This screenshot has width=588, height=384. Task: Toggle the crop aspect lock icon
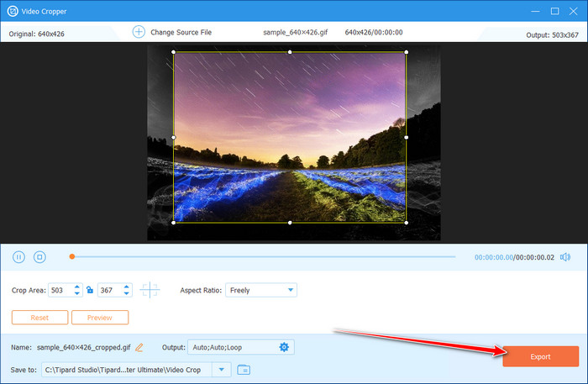[90, 290]
